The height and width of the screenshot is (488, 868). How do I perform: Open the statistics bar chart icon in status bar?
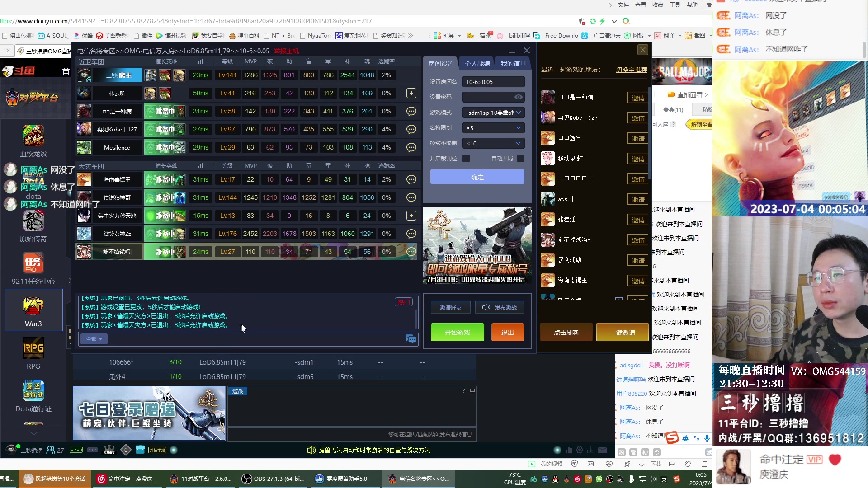tap(568, 450)
